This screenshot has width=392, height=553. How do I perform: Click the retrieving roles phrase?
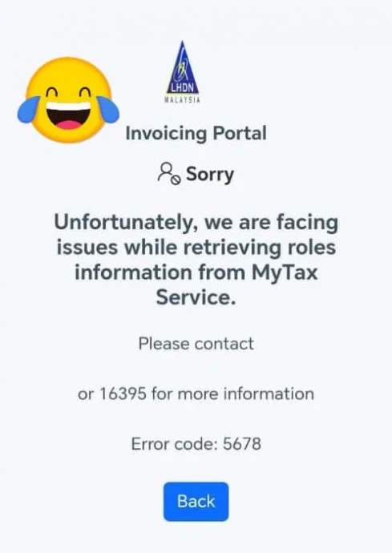click(x=260, y=248)
